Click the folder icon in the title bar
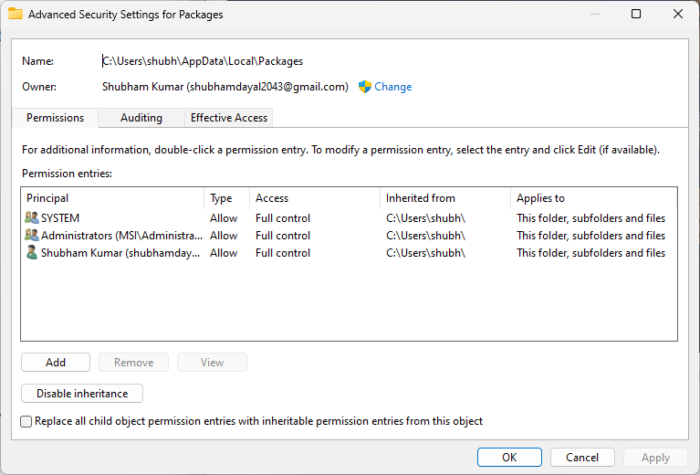 pyautogui.click(x=15, y=15)
